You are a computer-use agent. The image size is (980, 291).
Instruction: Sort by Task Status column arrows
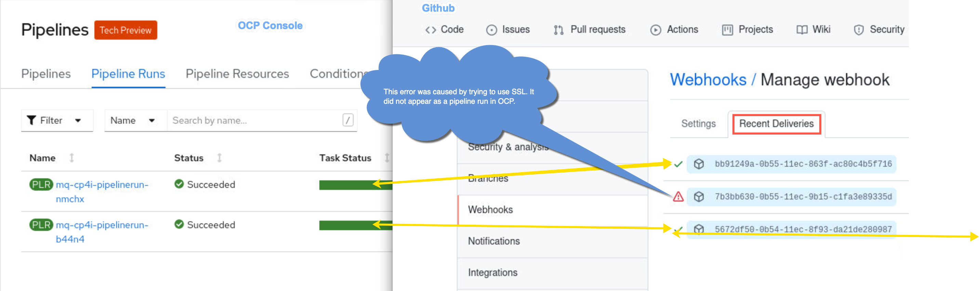coord(386,158)
